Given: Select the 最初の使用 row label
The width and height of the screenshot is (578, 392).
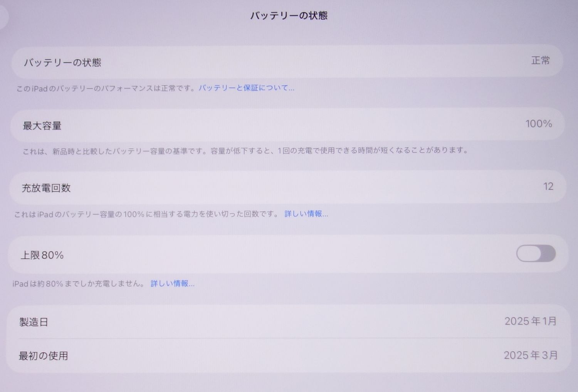Looking at the screenshot, I should pyautogui.click(x=44, y=356).
